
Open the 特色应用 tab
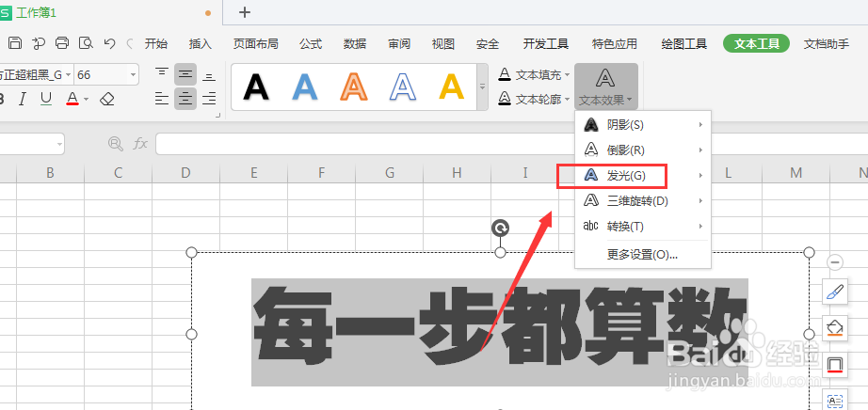pyautogui.click(x=615, y=43)
